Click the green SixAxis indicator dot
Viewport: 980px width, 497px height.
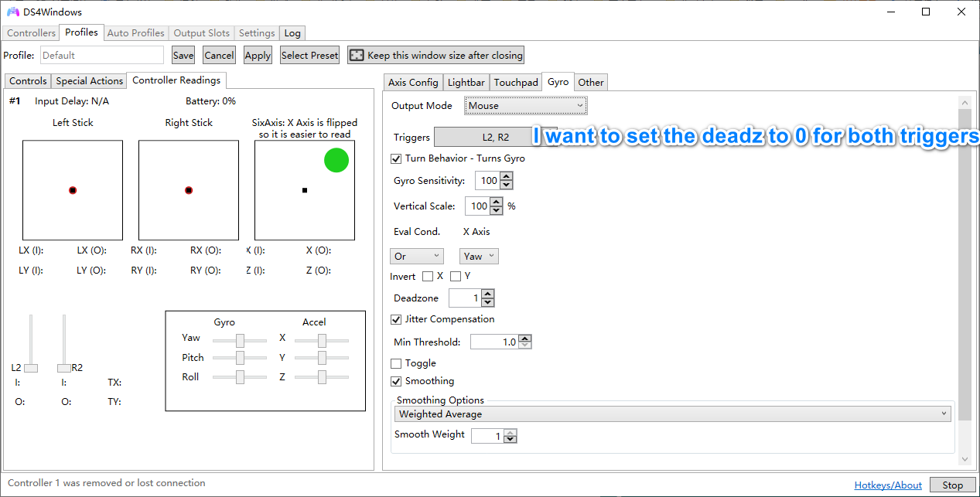tap(336, 160)
